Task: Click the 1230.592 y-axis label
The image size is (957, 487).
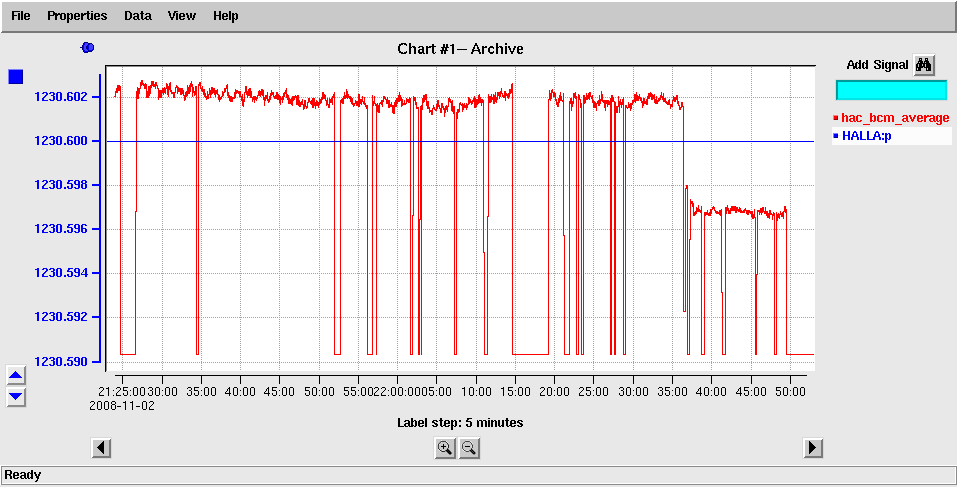Action: tap(61, 317)
